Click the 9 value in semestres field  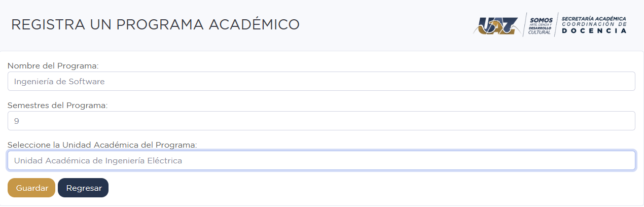tap(17, 121)
